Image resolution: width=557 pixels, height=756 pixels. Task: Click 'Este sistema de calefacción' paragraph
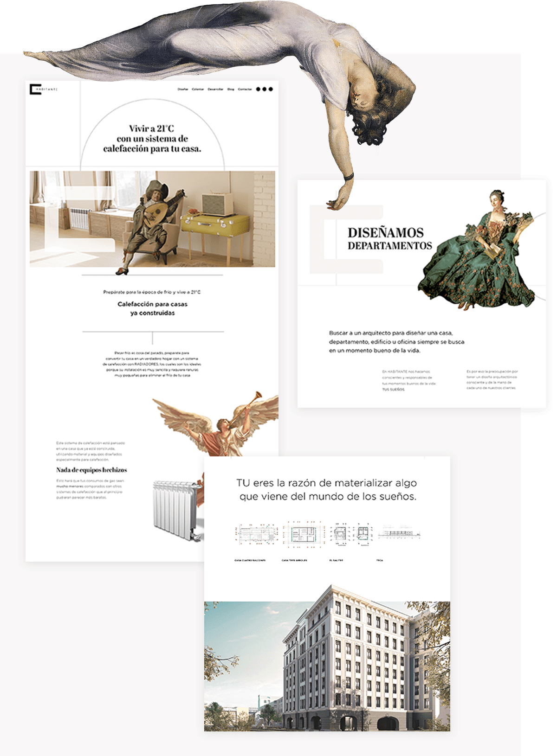pos(91,451)
